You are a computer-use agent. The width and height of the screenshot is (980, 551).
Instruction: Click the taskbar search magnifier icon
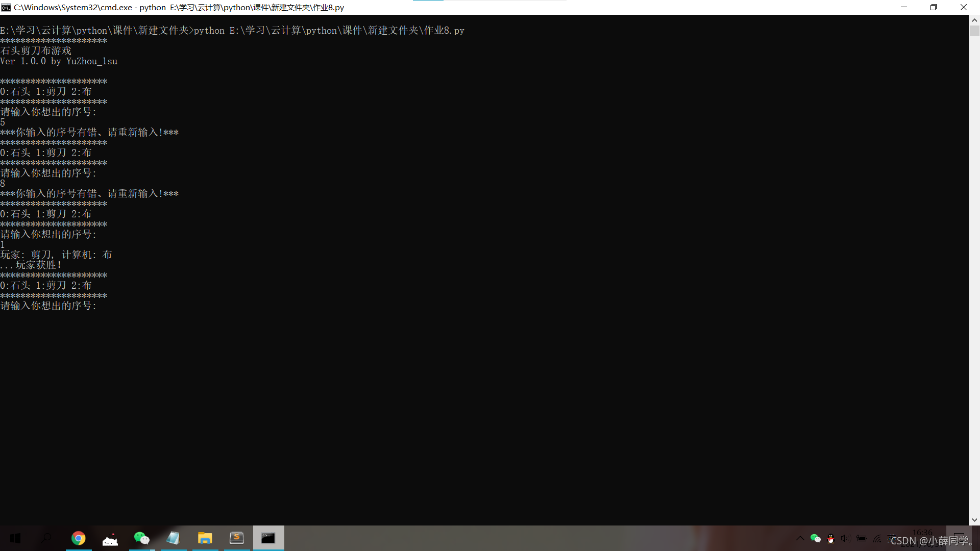click(x=46, y=538)
